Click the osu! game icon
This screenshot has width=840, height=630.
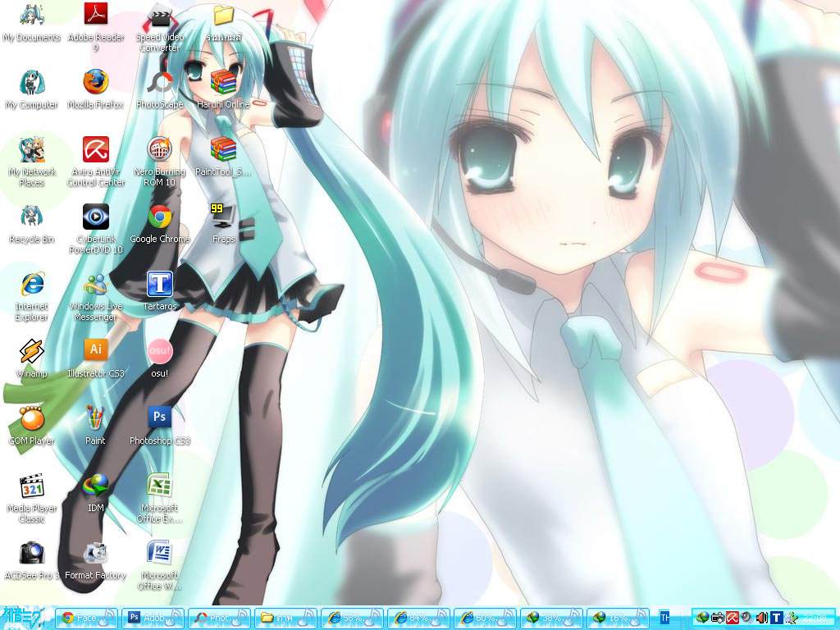point(160,359)
